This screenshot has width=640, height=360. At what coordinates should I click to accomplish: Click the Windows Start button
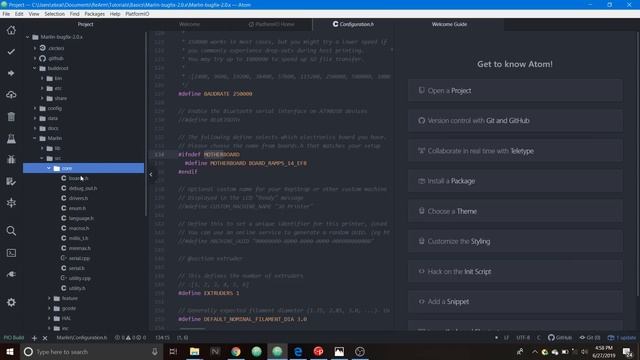(x=10, y=351)
